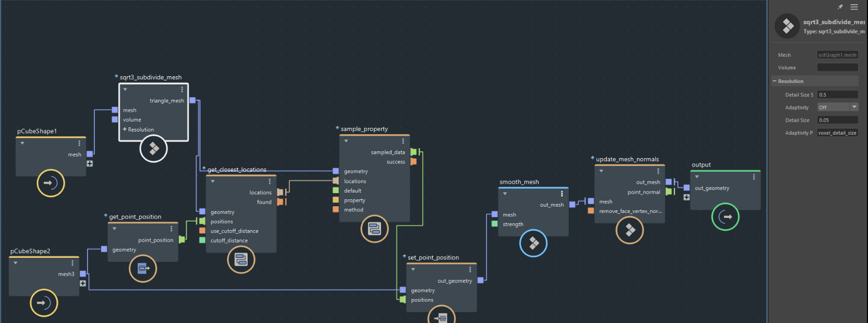The width and height of the screenshot is (868, 323).
Task: Click the sampled_data output port
Action: (x=413, y=152)
